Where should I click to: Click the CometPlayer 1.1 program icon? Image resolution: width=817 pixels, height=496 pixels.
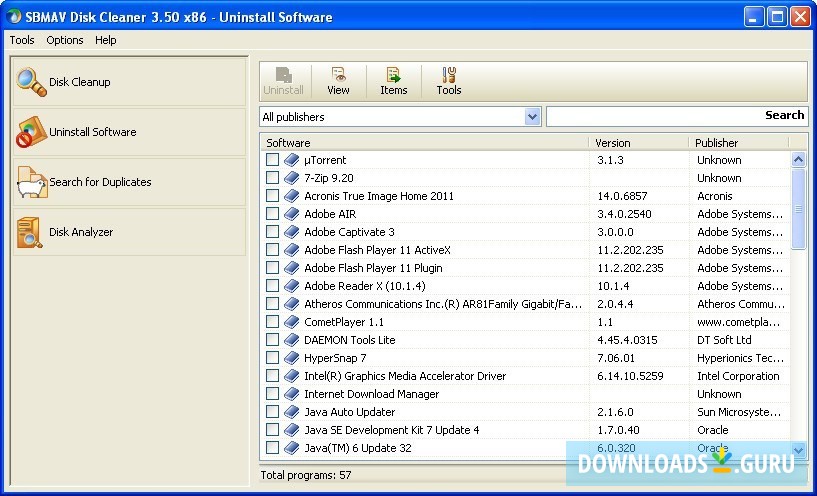pyautogui.click(x=292, y=322)
